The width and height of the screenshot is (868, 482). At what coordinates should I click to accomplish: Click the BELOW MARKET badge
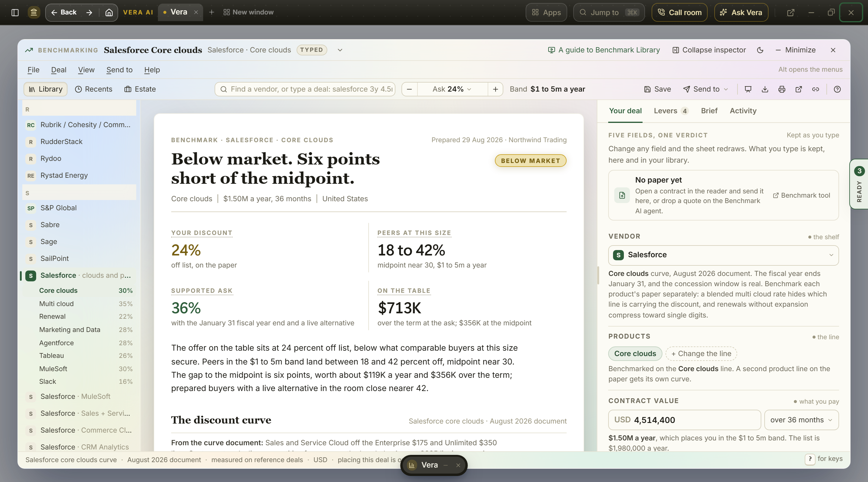530,161
